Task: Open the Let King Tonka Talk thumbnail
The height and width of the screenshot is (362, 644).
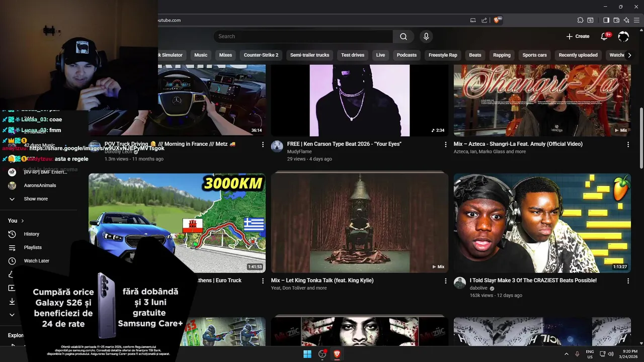Action: (360, 223)
